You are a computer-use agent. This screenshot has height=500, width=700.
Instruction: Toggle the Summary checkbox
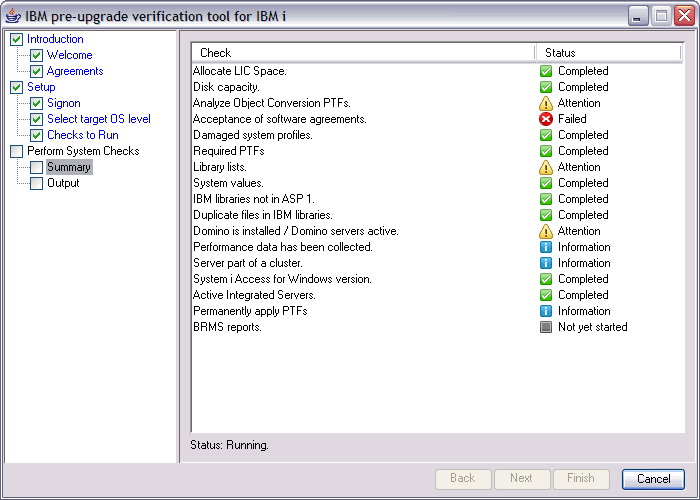pyautogui.click(x=37, y=167)
